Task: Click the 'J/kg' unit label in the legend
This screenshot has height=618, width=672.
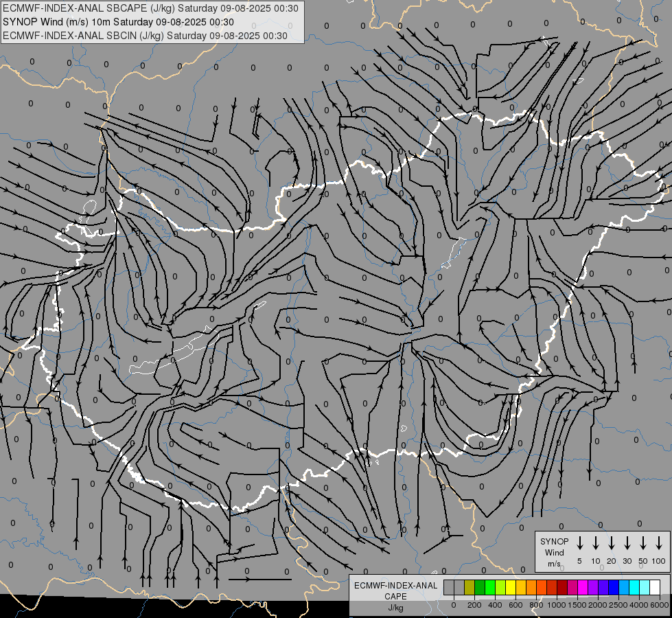Action: (x=395, y=608)
